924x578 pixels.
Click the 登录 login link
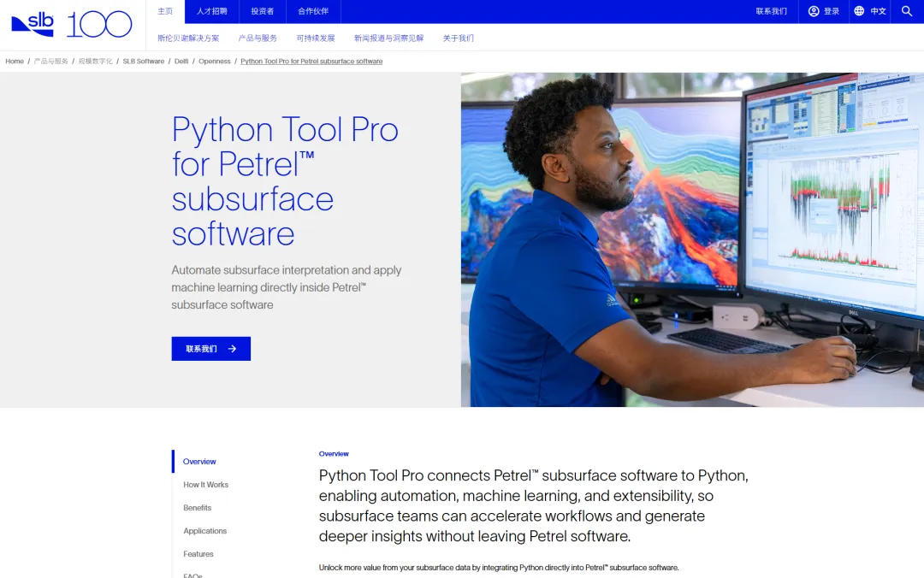coord(832,11)
